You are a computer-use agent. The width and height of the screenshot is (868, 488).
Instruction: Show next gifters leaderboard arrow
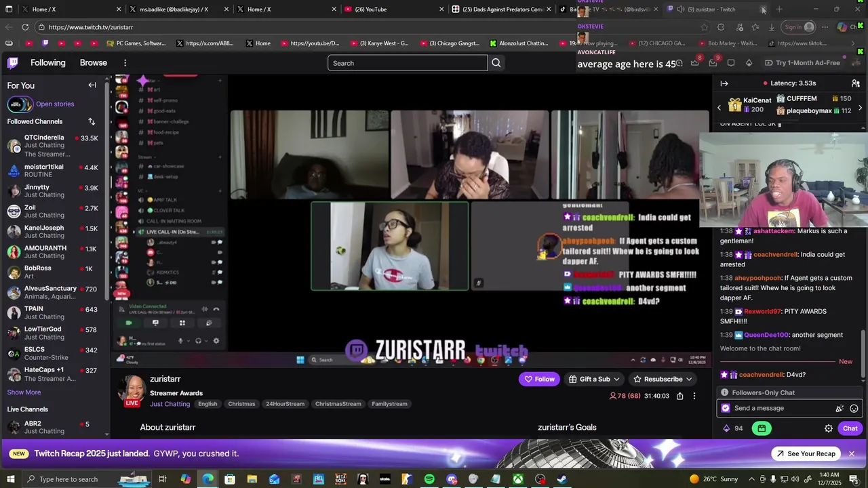pos(860,108)
